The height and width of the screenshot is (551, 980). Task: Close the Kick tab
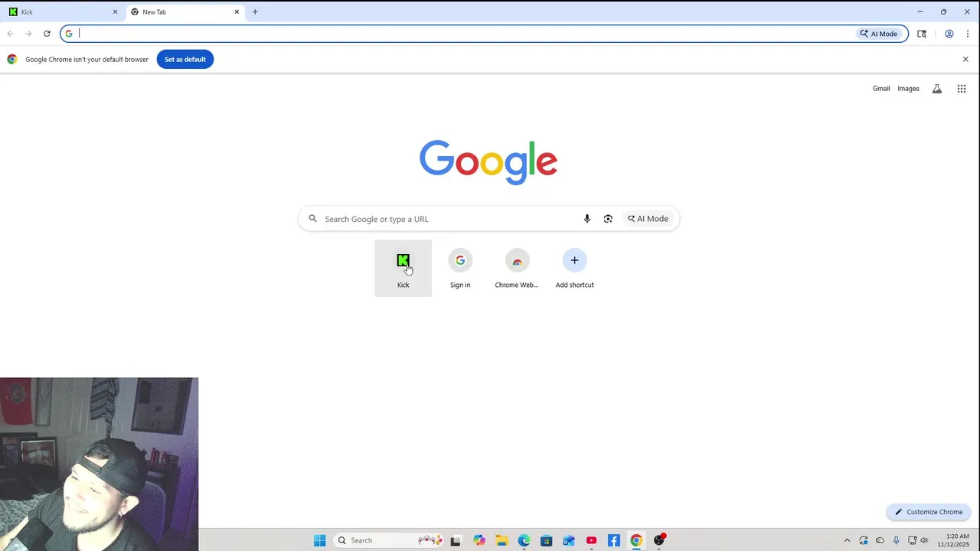(115, 12)
